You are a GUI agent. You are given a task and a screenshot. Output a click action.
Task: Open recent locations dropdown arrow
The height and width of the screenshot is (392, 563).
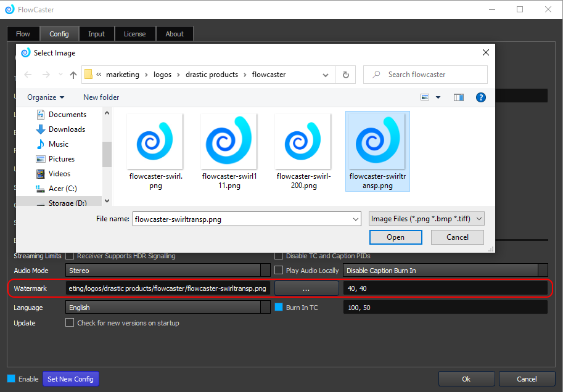(60, 75)
